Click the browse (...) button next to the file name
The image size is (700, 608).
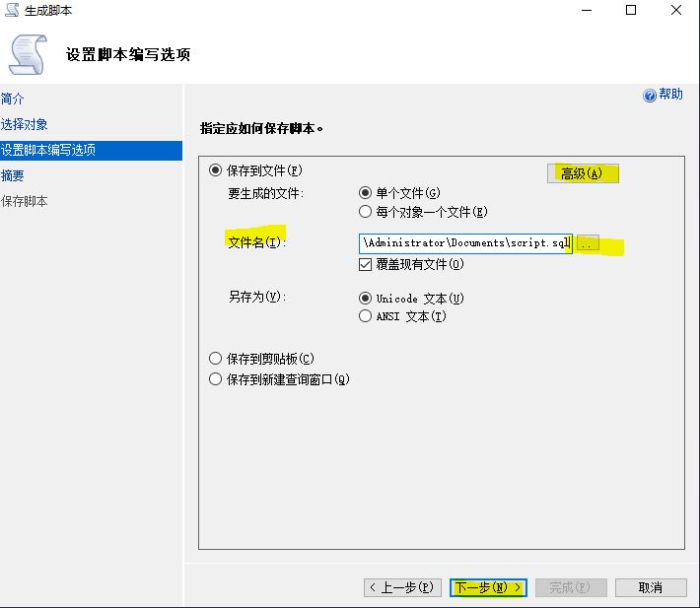click(588, 243)
